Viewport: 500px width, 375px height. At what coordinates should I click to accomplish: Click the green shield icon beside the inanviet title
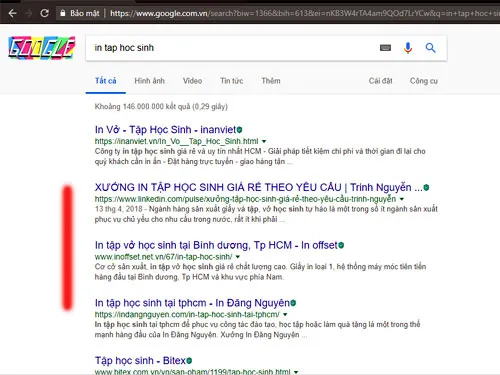pos(239,129)
